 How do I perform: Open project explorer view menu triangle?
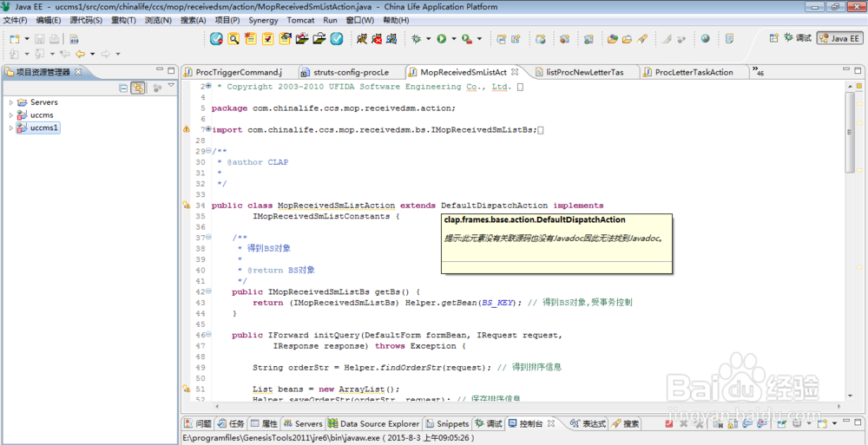(x=171, y=87)
